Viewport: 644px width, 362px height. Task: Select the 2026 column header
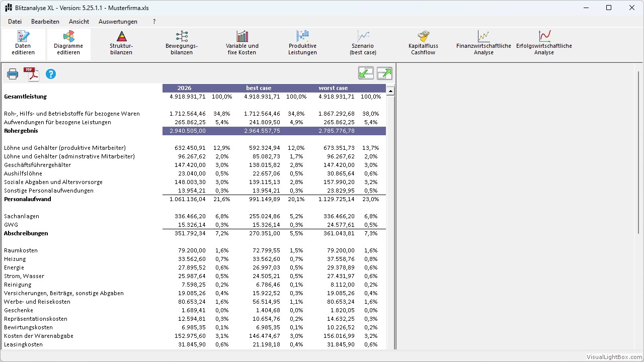tap(185, 88)
